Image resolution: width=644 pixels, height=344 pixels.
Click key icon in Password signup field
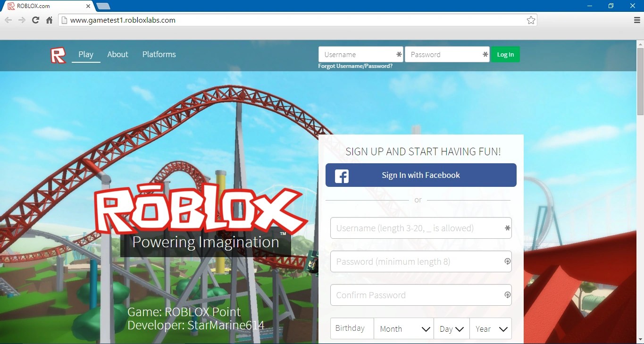(x=507, y=261)
